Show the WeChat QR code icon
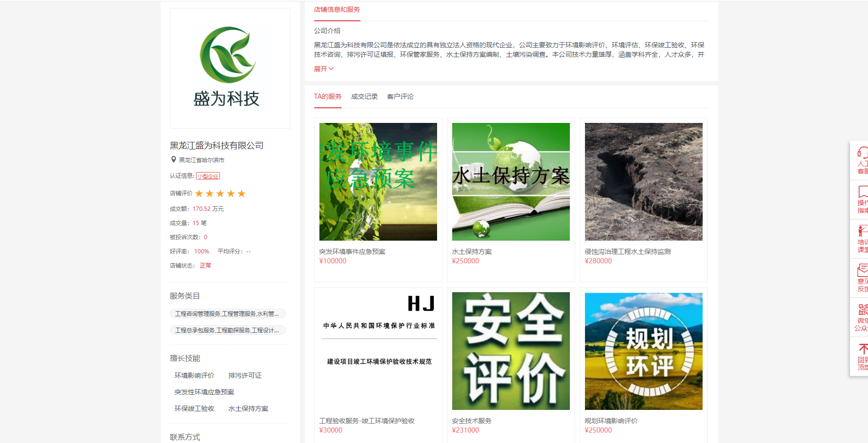This screenshot has height=443, width=868. (863, 310)
